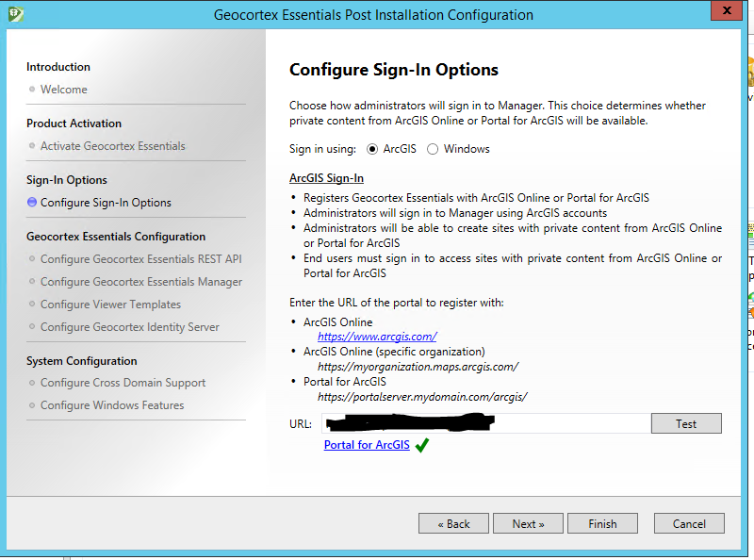Click the myorganization.maps.arcgis.com example URL

(x=418, y=367)
